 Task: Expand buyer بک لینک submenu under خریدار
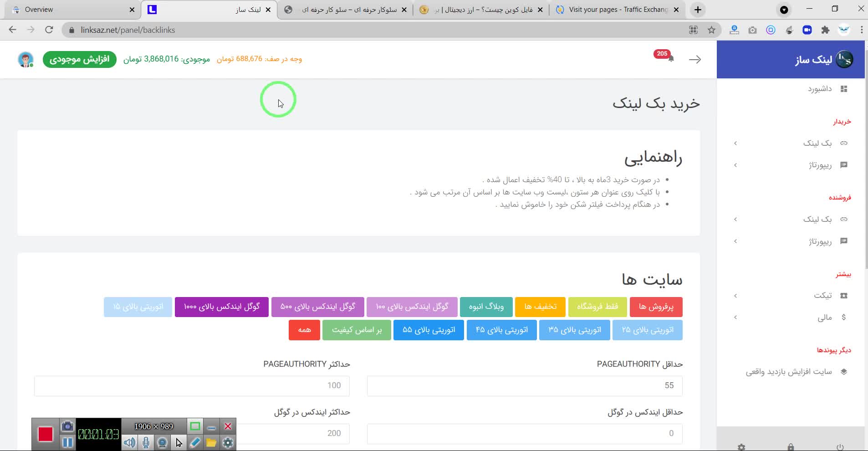(791, 143)
